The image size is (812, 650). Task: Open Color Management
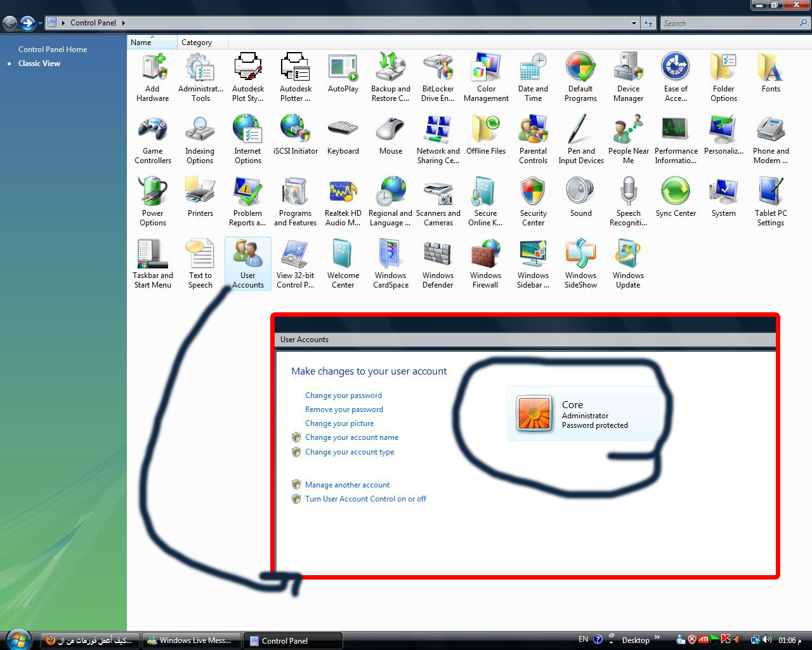click(486, 77)
